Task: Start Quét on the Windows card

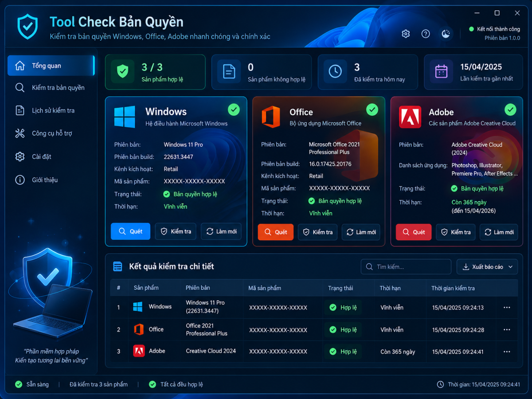Action: pos(130,231)
